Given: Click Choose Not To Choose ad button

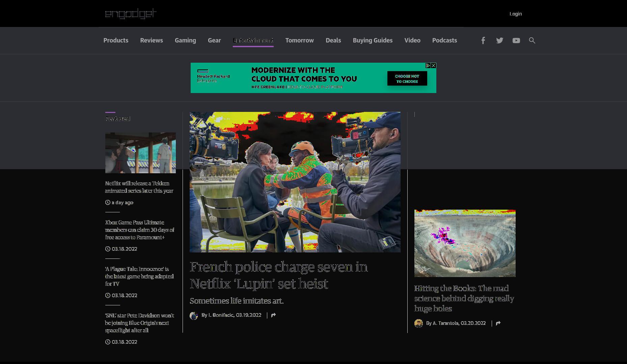Looking at the screenshot, I should tap(407, 79).
